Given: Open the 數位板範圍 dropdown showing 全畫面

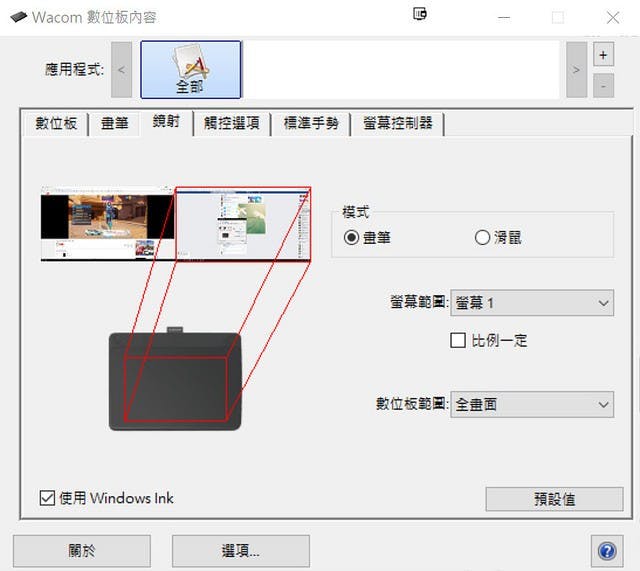Looking at the screenshot, I should point(532,404).
